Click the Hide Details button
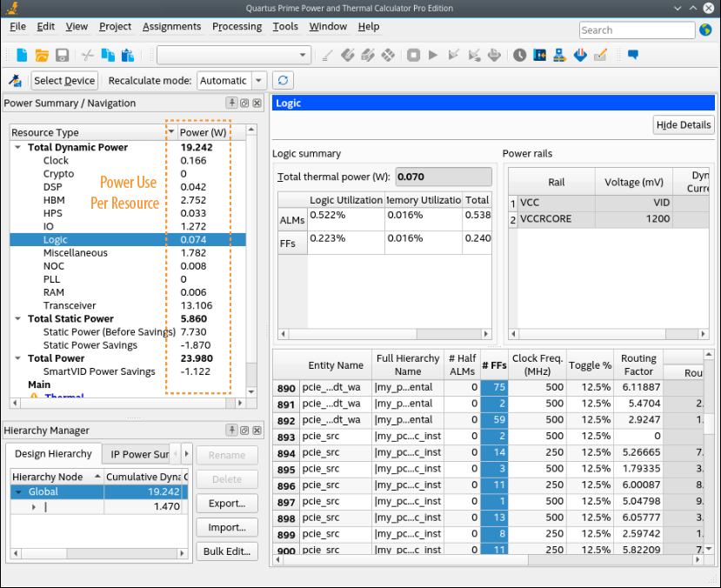 click(683, 125)
